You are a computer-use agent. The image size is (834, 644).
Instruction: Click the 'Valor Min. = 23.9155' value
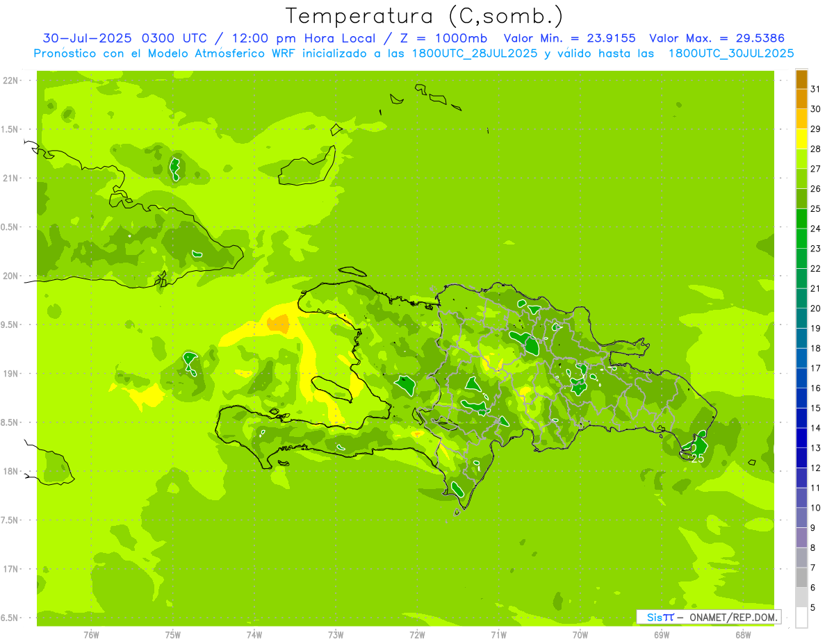point(569,38)
